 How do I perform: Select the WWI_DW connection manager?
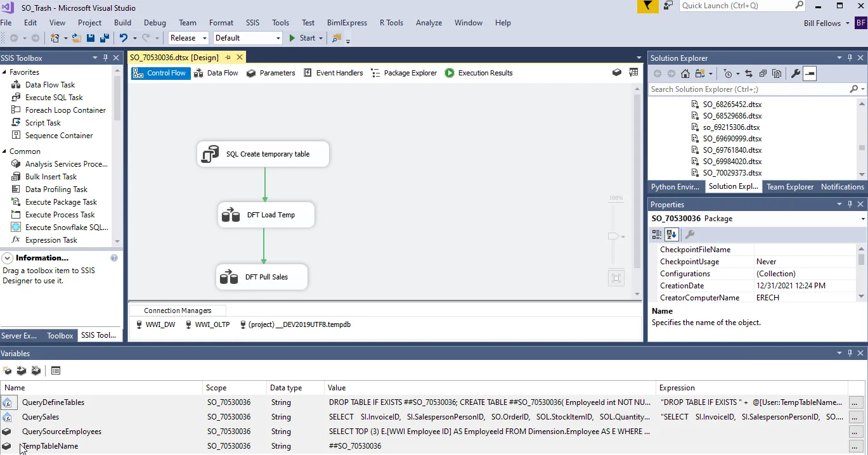click(156, 324)
